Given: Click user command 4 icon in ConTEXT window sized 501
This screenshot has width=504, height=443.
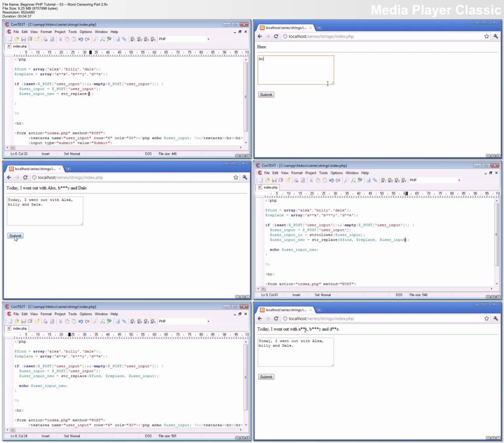Looking at the screenshot, I should [x=153, y=321].
